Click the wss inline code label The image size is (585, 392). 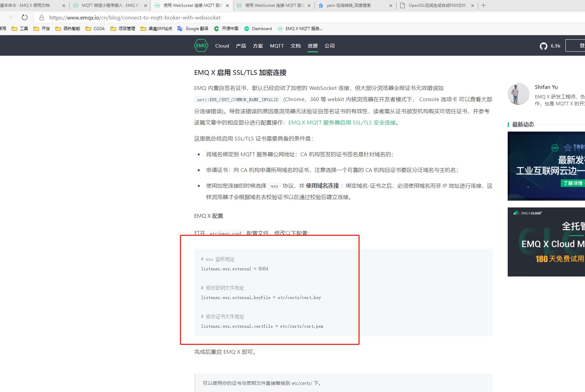point(274,186)
